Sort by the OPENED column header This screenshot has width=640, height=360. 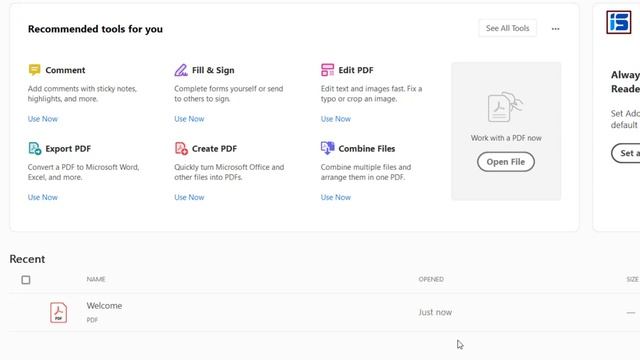431,279
